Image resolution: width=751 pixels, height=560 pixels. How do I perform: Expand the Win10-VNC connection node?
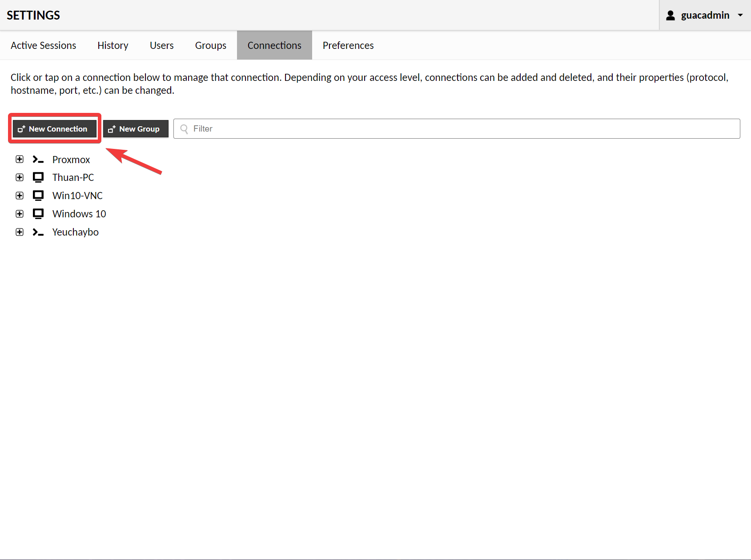coord(20,196)
